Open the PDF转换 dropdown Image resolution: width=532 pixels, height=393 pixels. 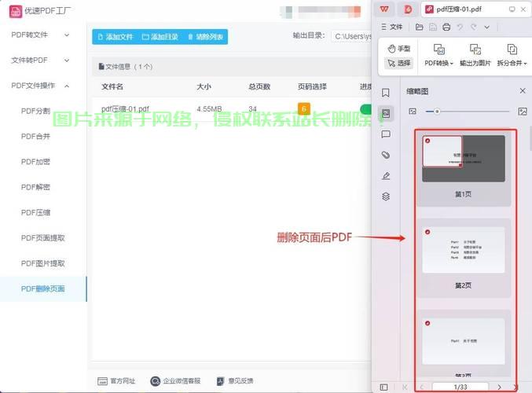tap(438, 55)
